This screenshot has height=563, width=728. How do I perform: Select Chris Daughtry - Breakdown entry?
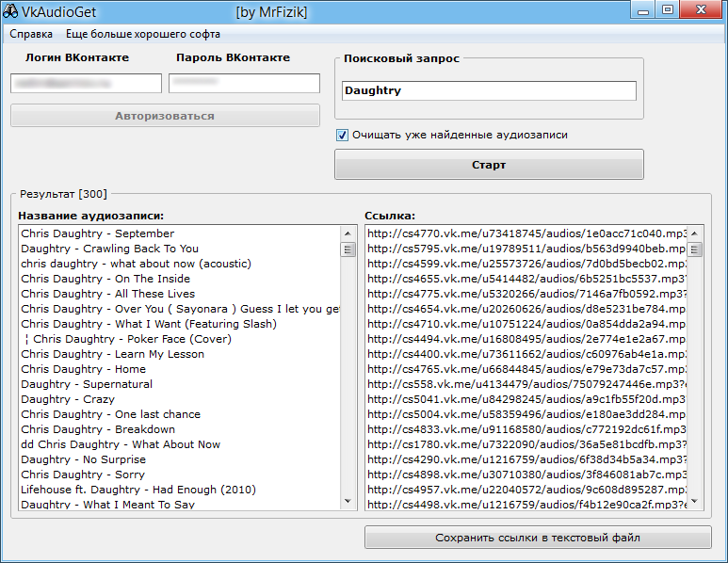pos(180,429)
